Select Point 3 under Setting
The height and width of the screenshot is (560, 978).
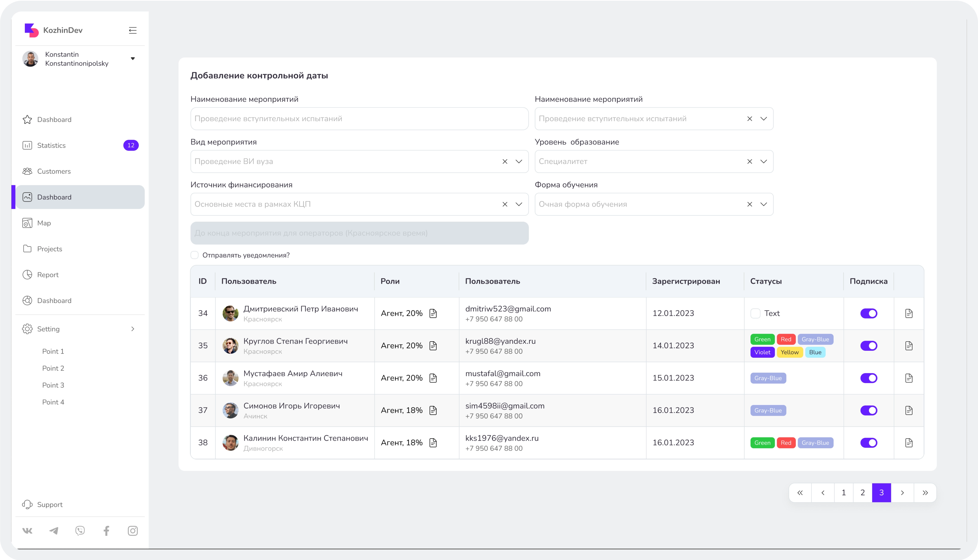click(x=53, y=385)
